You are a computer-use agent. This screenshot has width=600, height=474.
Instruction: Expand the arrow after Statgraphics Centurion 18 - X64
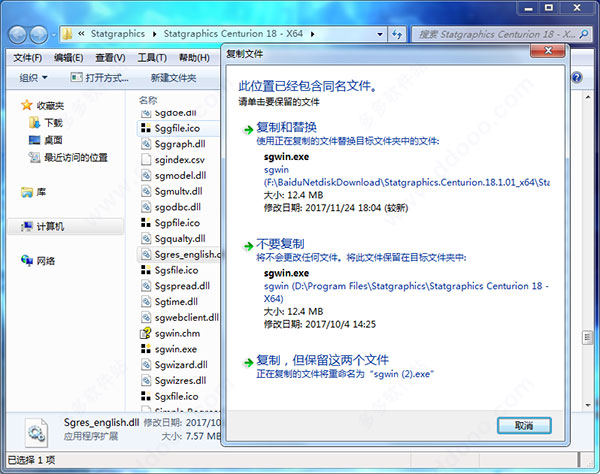[313, 34]
